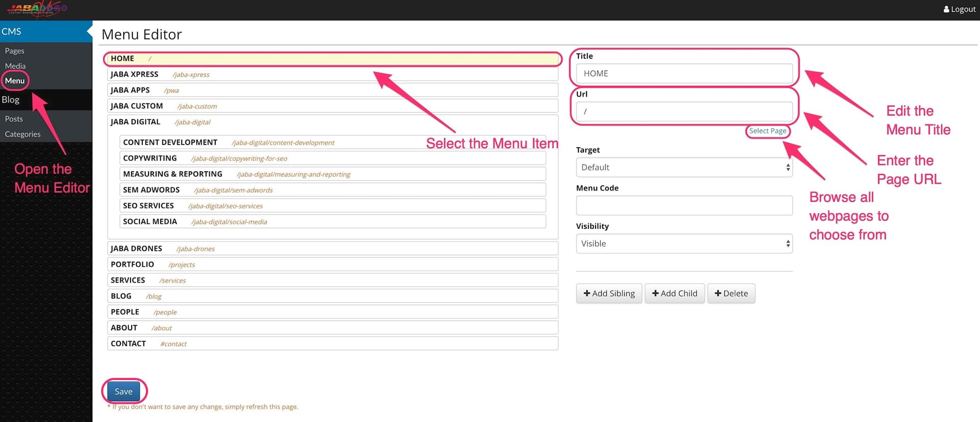
Task: Select the COPYWRITING child item
Action: (333, 158)
